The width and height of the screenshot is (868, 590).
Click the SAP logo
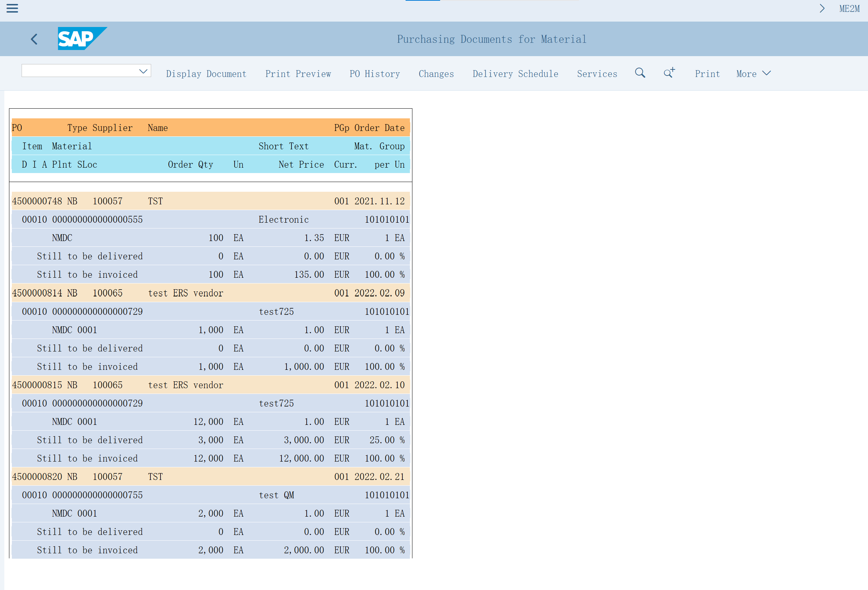[82, 38]
